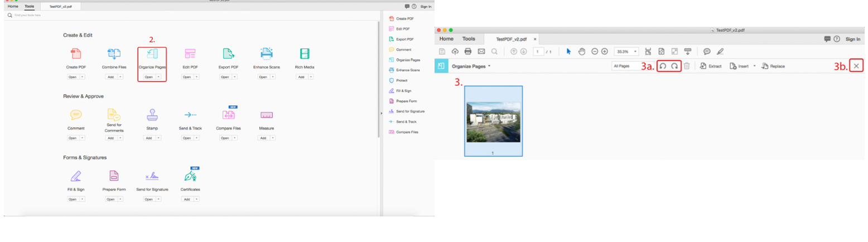Switch to Home tab in Organize Pages window

[x=446, y=39]
